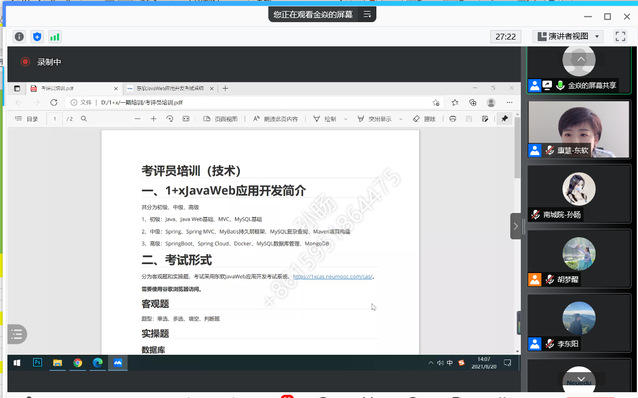This screenshot has width=638, height=398.
Task: Check the green network signal icon
Action: [x=55, y=37]
